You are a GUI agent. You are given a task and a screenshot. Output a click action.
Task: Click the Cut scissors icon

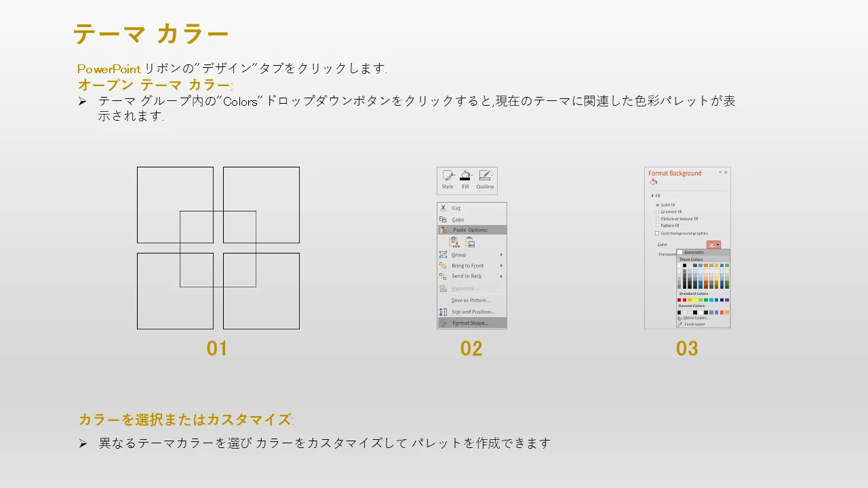443,208
